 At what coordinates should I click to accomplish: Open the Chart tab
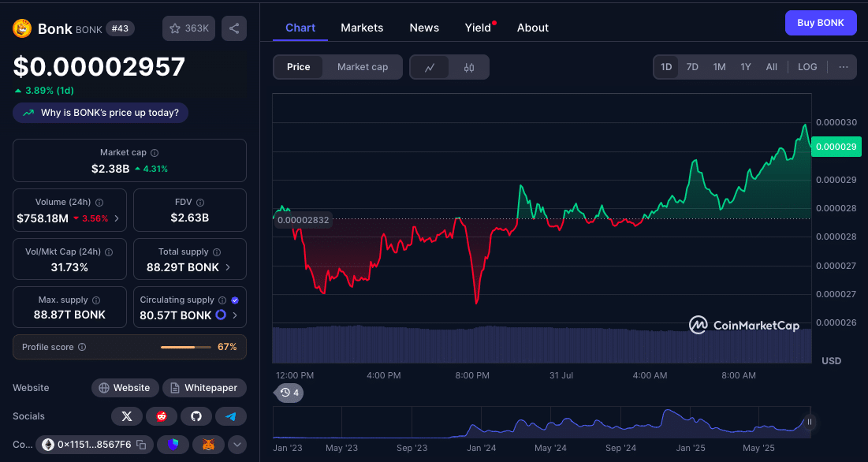click(x=300, y=28)
